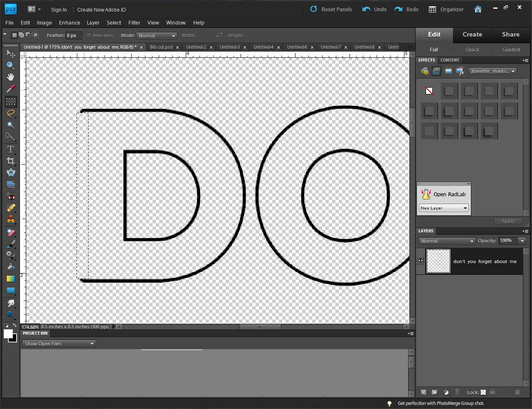
Task: Toggle lock transparent pixels
Action: coord(483,392)
